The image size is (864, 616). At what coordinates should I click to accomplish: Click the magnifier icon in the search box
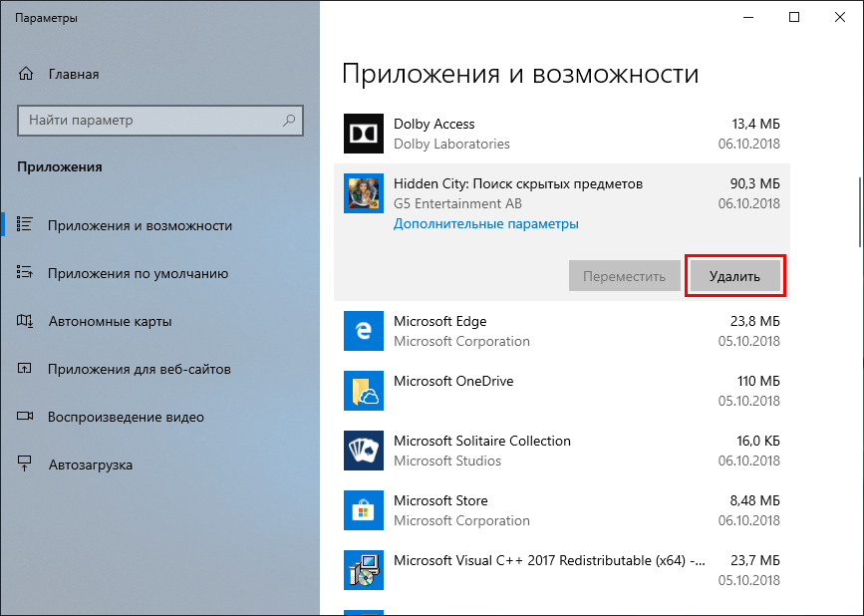289,121
